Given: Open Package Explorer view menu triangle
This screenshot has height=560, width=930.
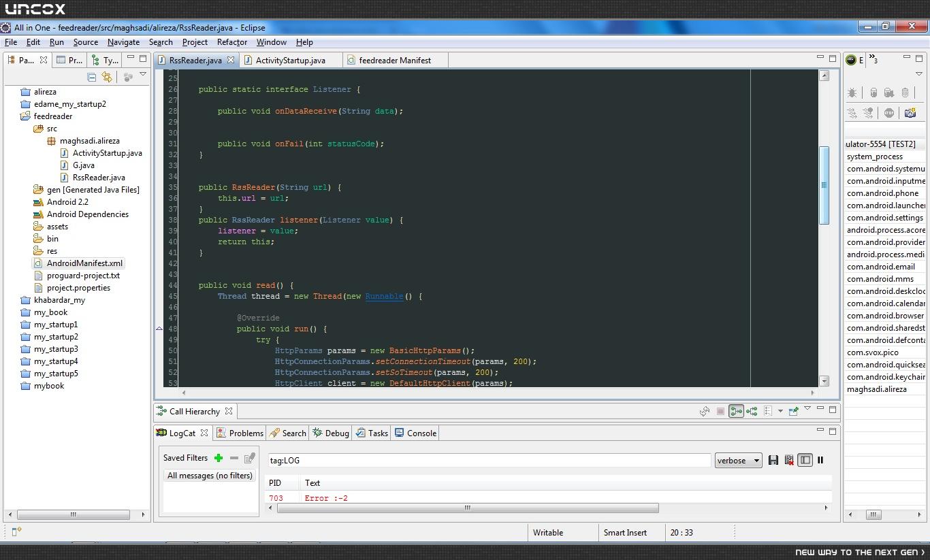Looking at the screenshot, I should [143, 75].
